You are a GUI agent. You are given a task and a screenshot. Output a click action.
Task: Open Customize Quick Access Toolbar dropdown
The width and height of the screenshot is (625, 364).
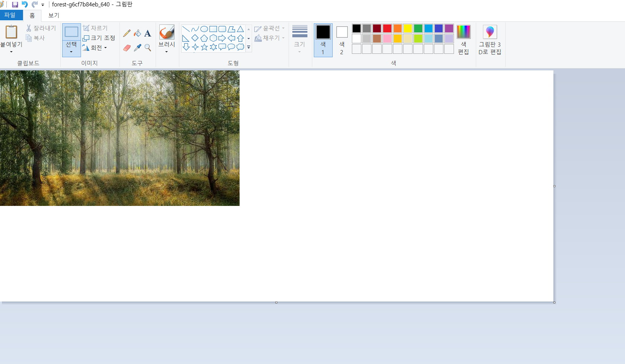[43, 5]
